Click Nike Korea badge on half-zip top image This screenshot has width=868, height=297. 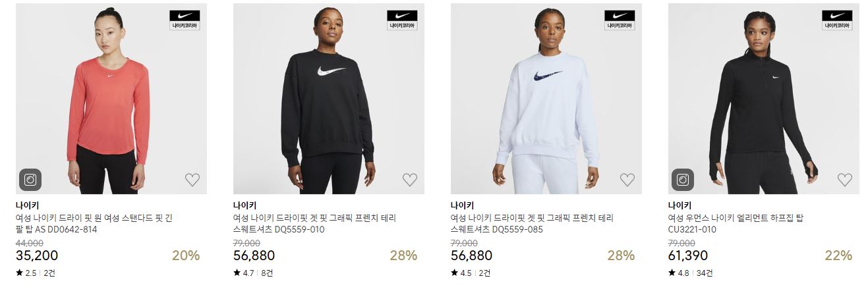click(837, 20)
